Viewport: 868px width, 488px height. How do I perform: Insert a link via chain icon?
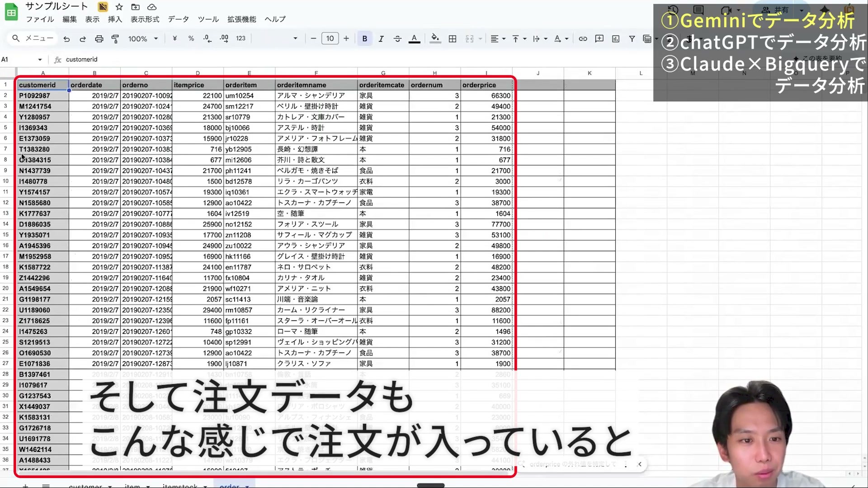tap(583, 39)
